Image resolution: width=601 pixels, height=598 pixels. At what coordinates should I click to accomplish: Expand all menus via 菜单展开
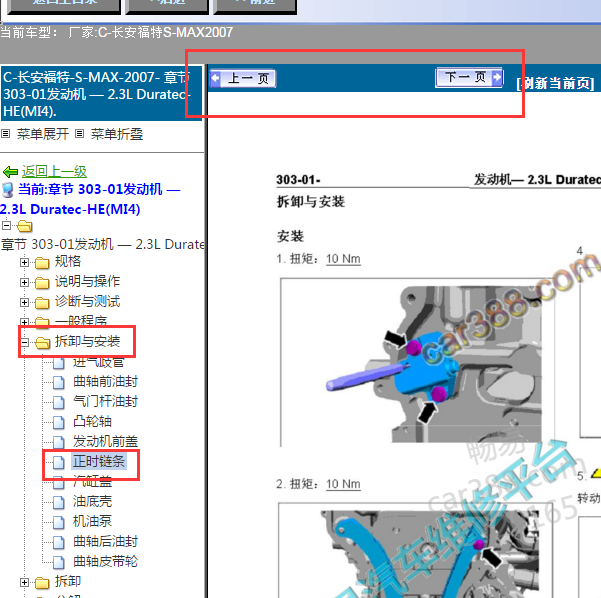(43, 134)
